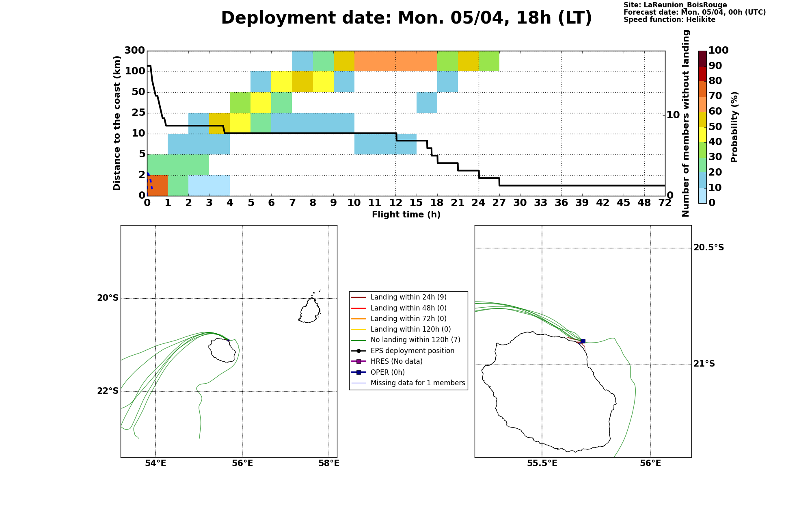Click the '27' tick on flight time axis
This screenshot has height=508, width=812.
point(499,203)
